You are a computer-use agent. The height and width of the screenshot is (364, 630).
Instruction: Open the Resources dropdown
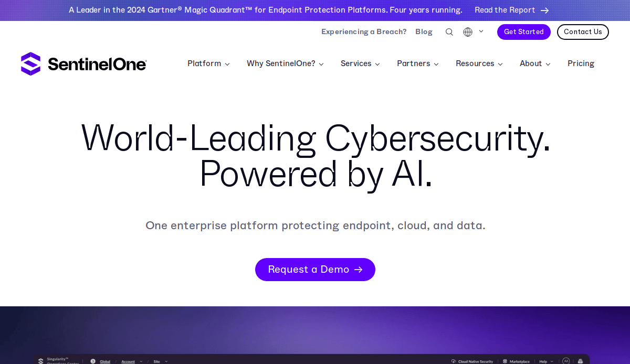(479, 63)
